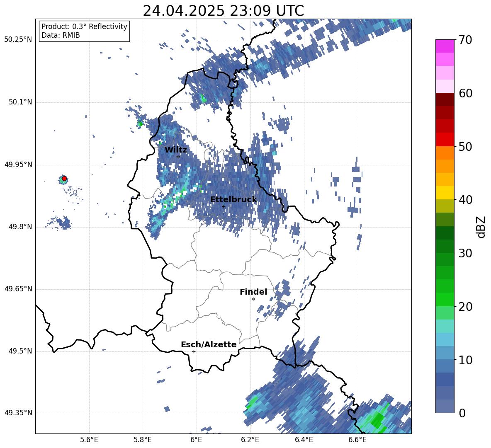Click the 49.65°N latitude label

click(x=18, y=289)
